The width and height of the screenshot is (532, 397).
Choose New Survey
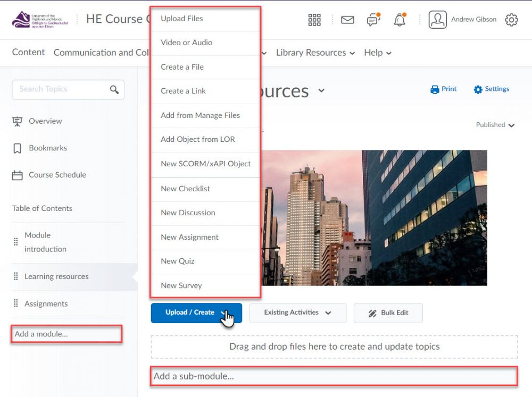pyautogui.click(x=205, y=286)
